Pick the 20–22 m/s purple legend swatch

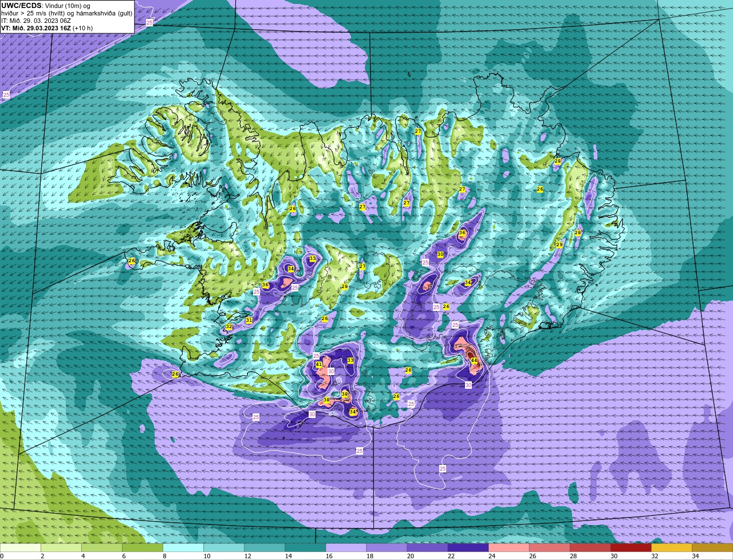pyautogui.click(x=427, y=548)
